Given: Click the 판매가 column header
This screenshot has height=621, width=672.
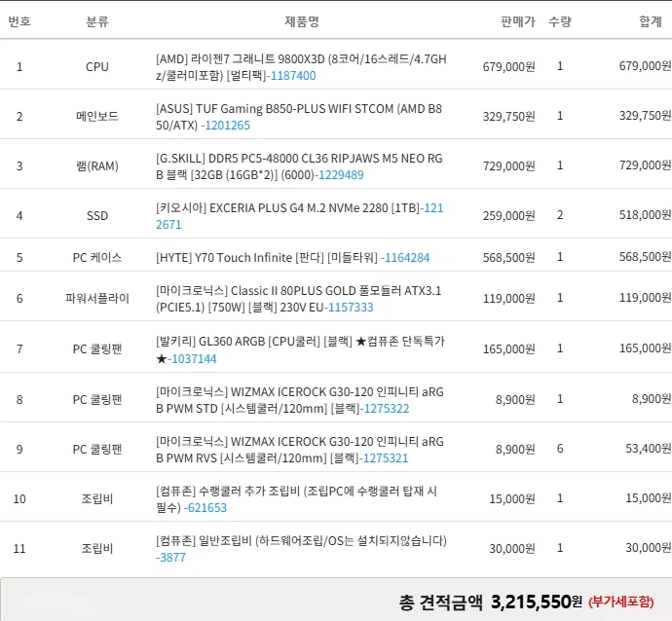Looking at the screenshot, I should coord(518,21).
